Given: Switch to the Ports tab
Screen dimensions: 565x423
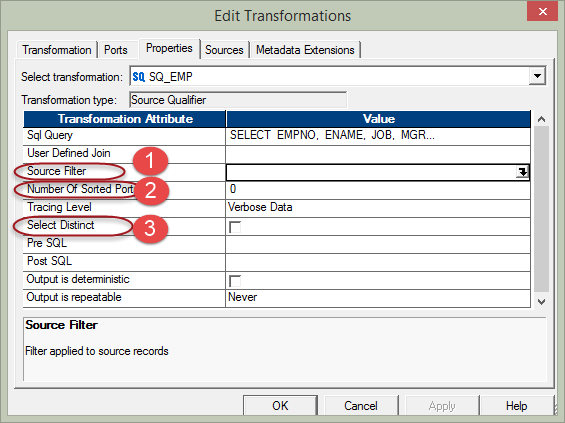Looking at the screenshot, I should [116, 50].
